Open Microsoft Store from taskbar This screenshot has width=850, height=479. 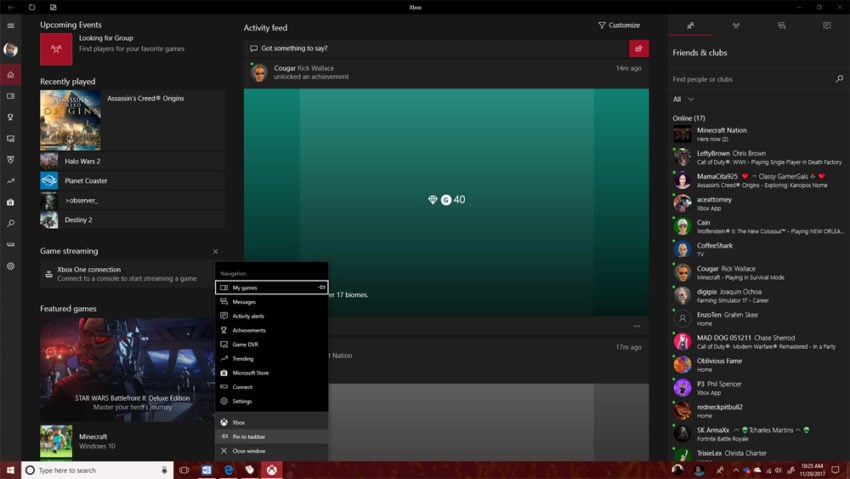pyautogui.click(x=250, y=470)
